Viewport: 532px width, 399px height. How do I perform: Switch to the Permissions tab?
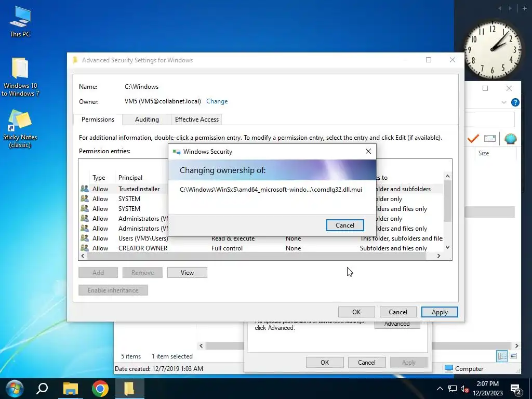(98, 119)
